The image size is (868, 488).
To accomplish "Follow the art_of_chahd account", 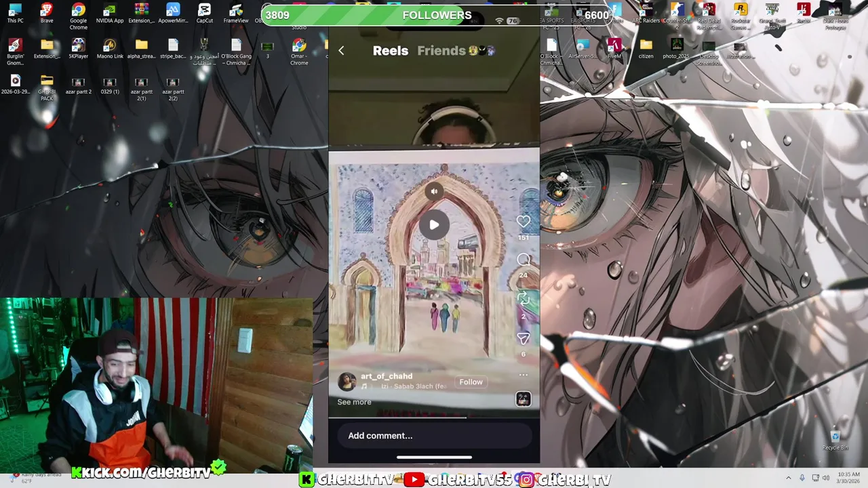I will [471, 382].
